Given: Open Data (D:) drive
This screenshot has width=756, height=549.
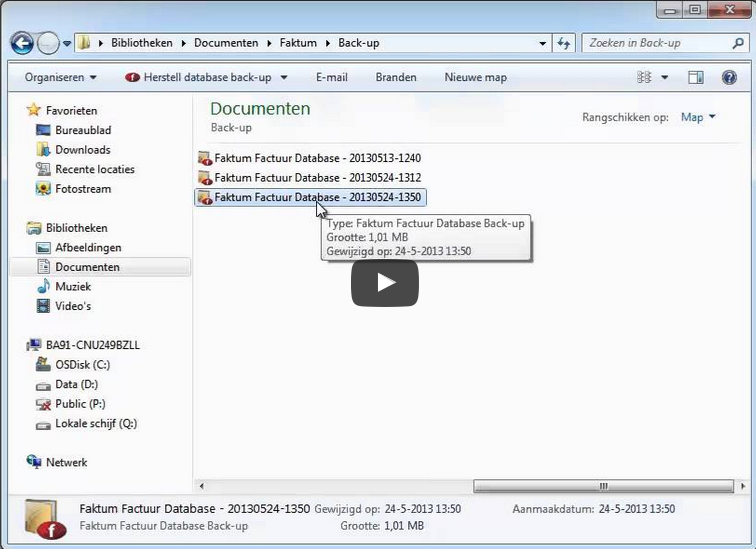Looking at the screenshot, I should click(77, 384).
